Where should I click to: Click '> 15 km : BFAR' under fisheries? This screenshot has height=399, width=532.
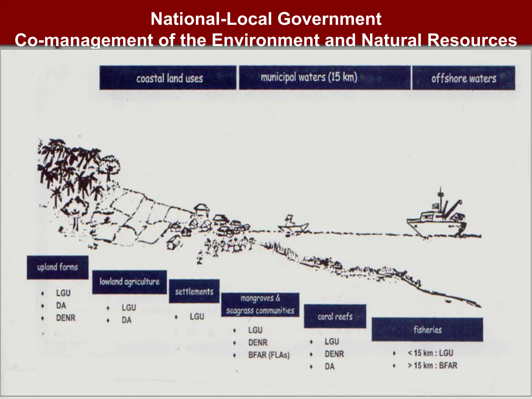coord(433,365)
